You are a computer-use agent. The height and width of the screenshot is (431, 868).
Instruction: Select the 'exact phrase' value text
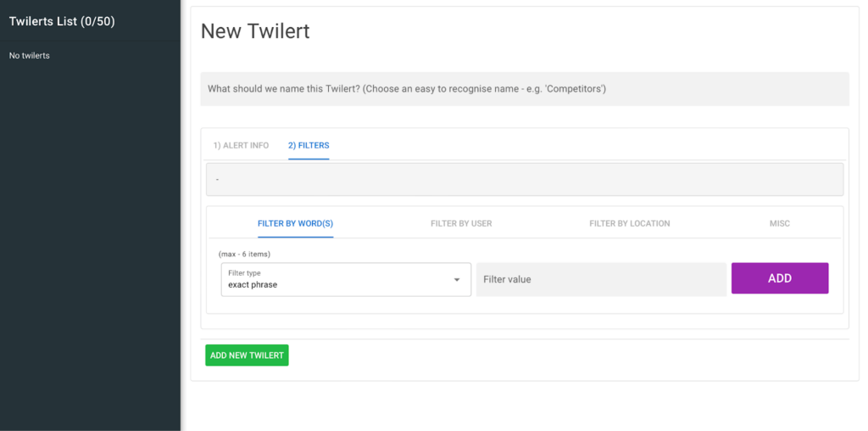(253, 285)
